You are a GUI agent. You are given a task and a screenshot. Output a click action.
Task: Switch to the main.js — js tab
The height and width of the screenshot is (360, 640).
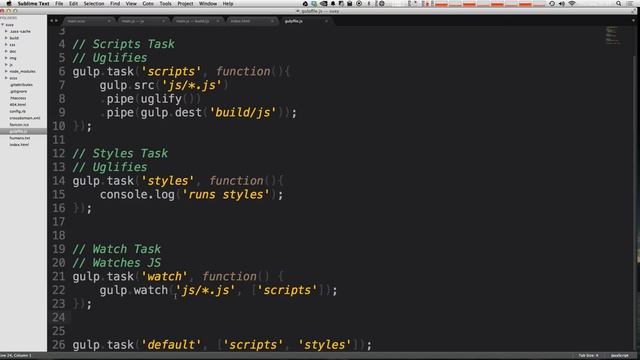coord(143,21)
